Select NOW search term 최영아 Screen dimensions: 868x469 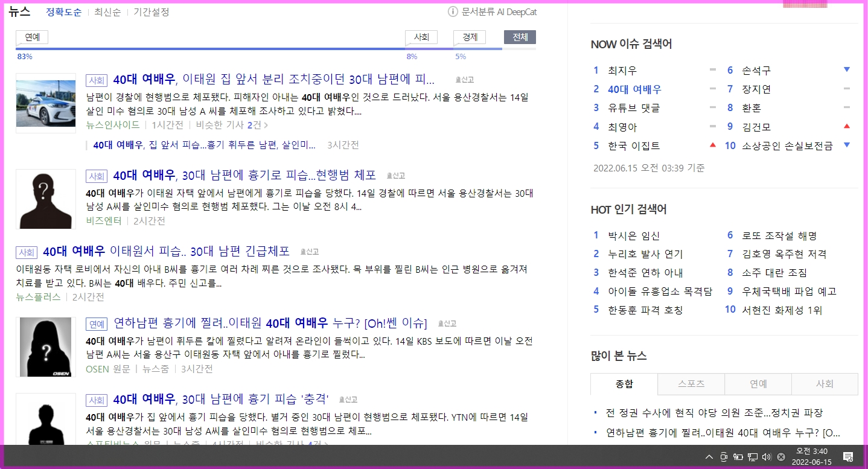tap(622, 127)
